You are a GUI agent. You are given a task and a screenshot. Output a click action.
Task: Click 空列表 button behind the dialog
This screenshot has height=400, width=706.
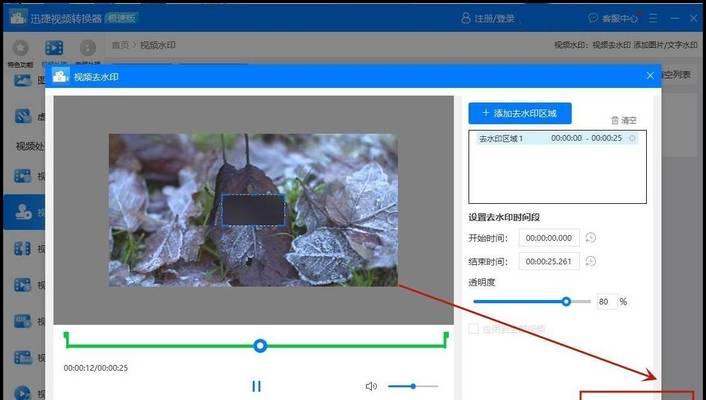[x=675, y=75]
